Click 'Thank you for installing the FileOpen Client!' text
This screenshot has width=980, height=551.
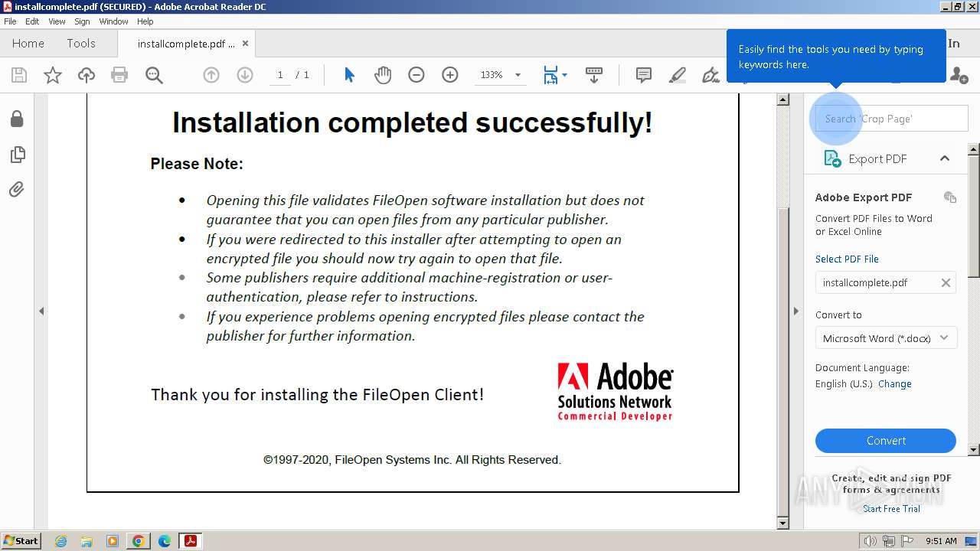click(317, 395)
